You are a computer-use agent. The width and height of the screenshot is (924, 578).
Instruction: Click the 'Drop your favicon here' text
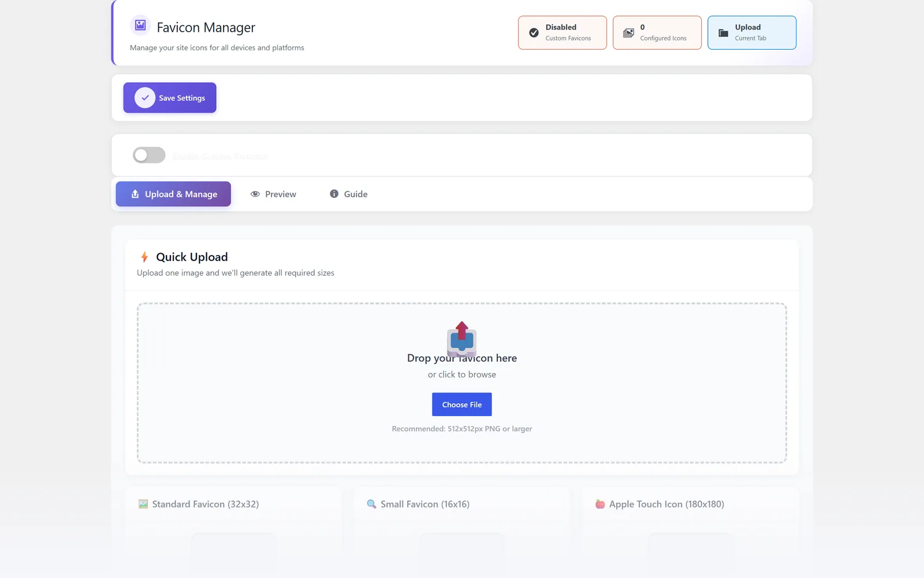tap(462, 358)
